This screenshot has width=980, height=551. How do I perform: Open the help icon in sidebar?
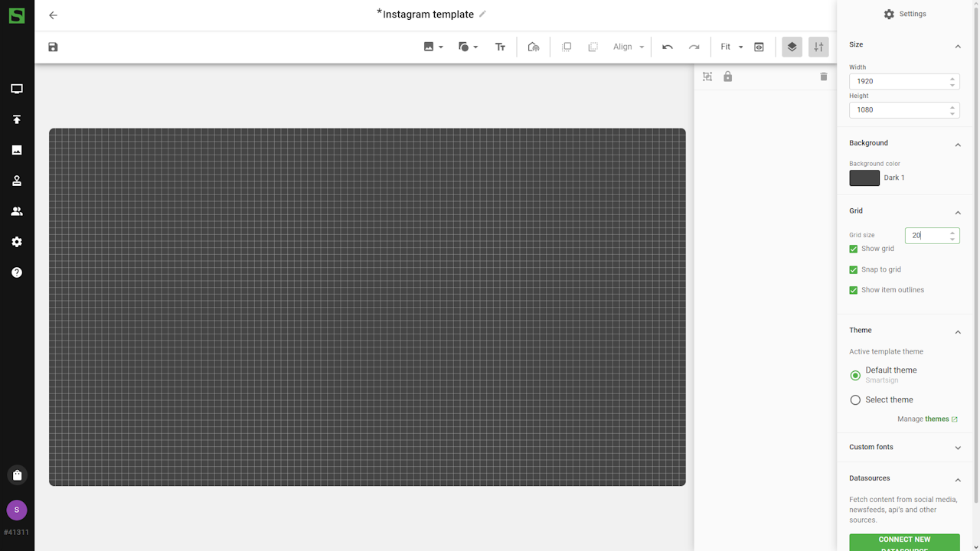tap(17, 272)
